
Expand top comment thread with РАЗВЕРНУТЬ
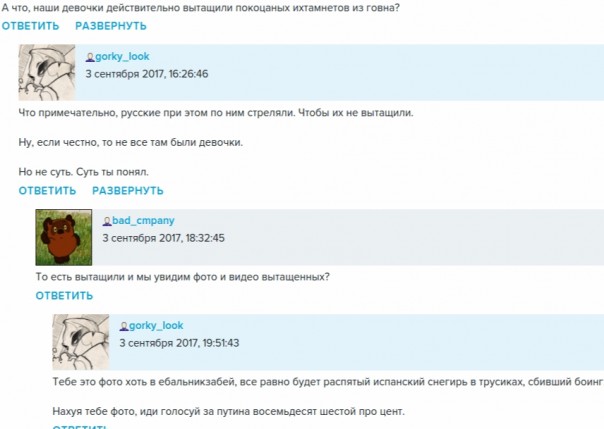tap(111, 26)
